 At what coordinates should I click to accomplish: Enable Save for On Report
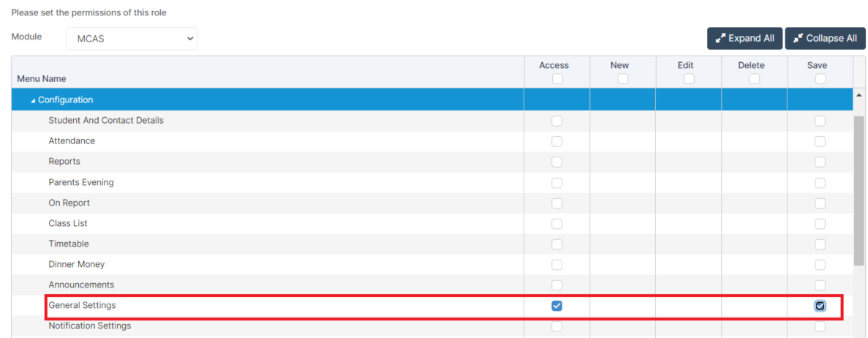820,203
